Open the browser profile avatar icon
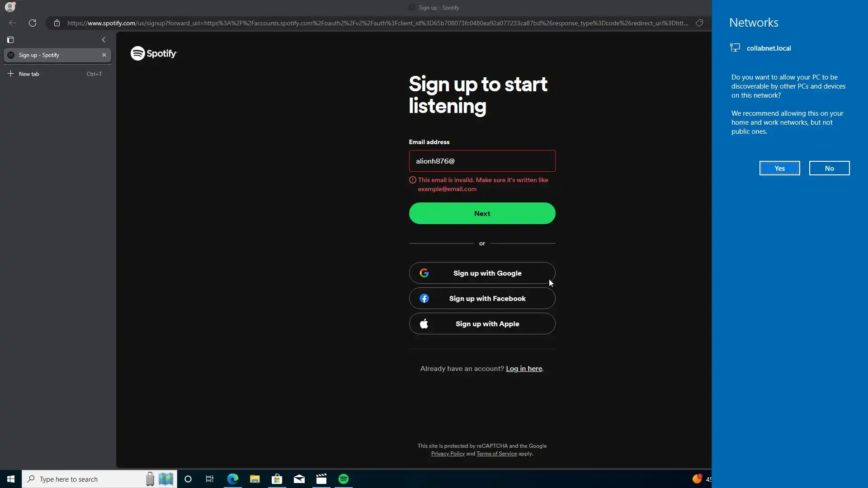The width and height of the screenshot is (868, 488). (x=9, y=7)
